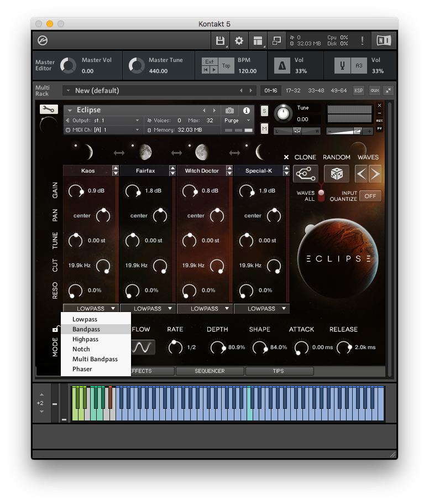Click the next WAVES arrow
This screenshot has width=429, height=504.
(375, 174)
